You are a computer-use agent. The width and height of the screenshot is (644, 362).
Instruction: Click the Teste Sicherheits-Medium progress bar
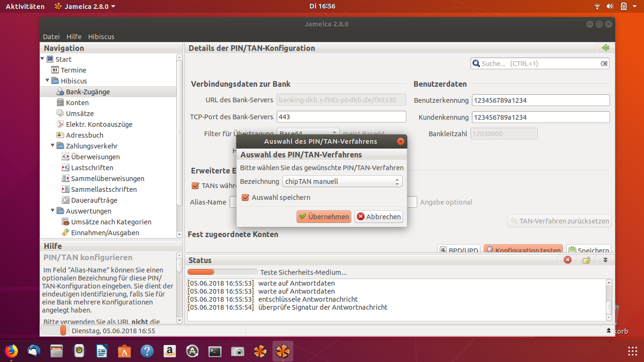click(x=223, y=272)
